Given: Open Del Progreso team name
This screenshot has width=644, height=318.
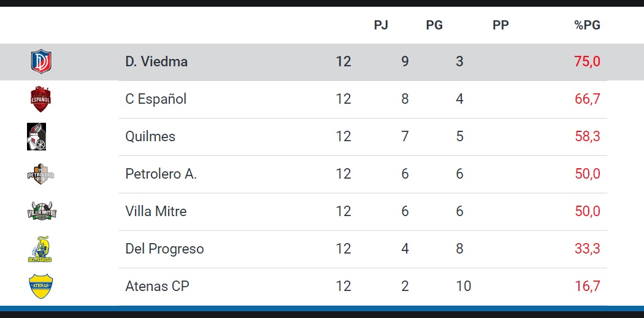Looking at the screenshot, I should [x=164, y=249].
